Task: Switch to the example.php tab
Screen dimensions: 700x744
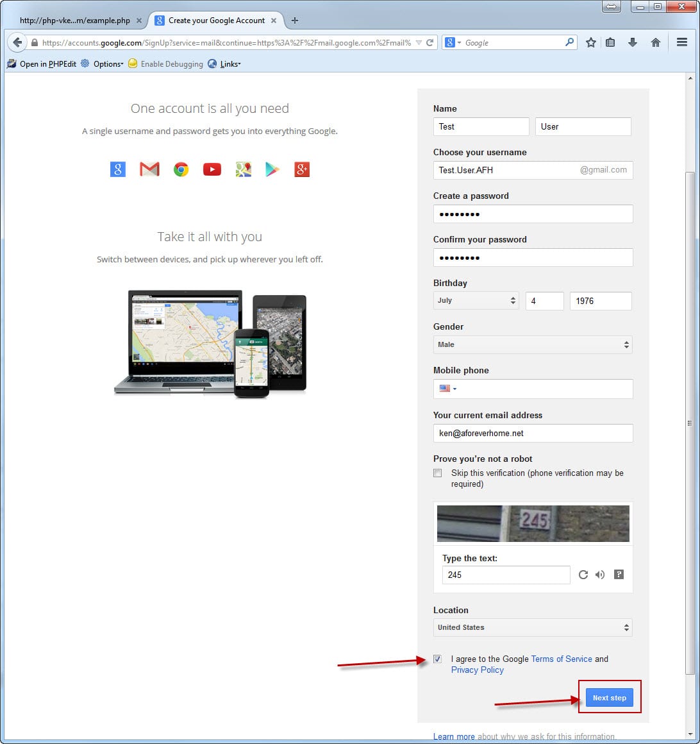Action: 74,21
